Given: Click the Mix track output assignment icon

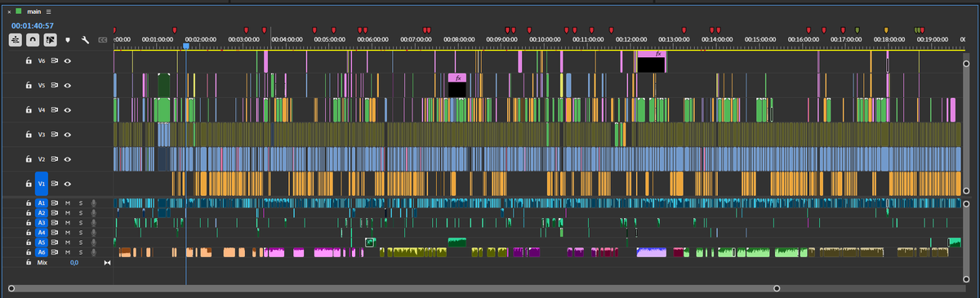Looking at the screenshot, I should (107, 263).
